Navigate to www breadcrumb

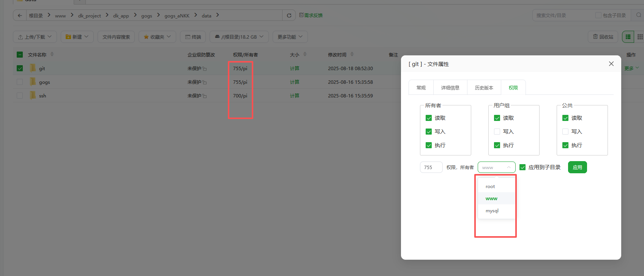click(60, 16)
